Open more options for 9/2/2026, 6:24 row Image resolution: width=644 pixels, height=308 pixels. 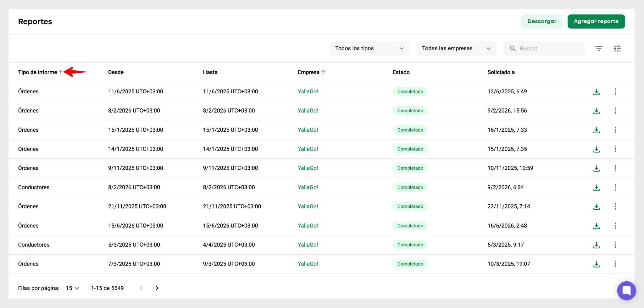coord(615,187)
